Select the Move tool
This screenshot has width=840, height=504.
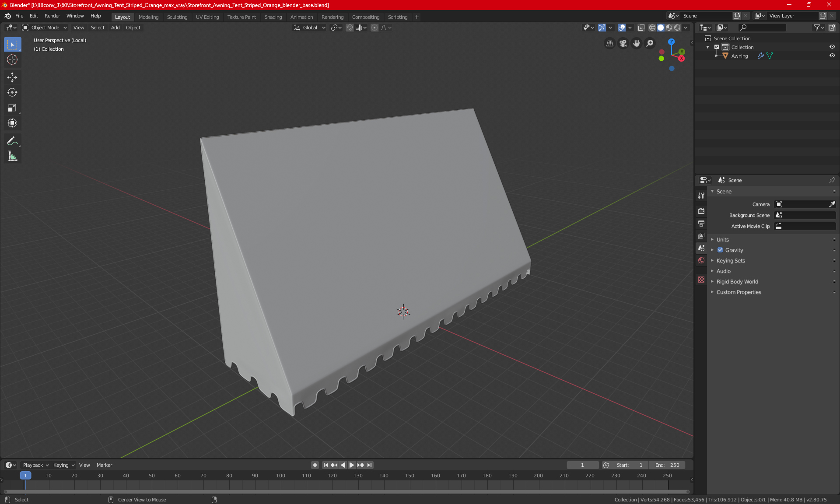[x=12, y=77]
